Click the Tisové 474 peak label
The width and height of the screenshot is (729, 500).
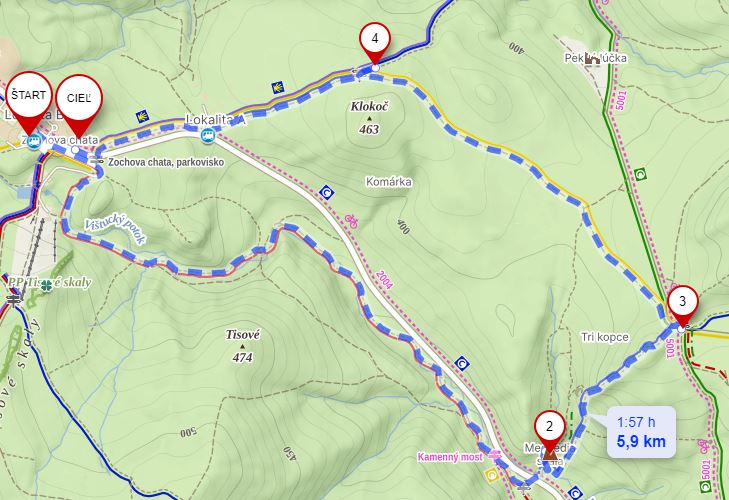243,346
